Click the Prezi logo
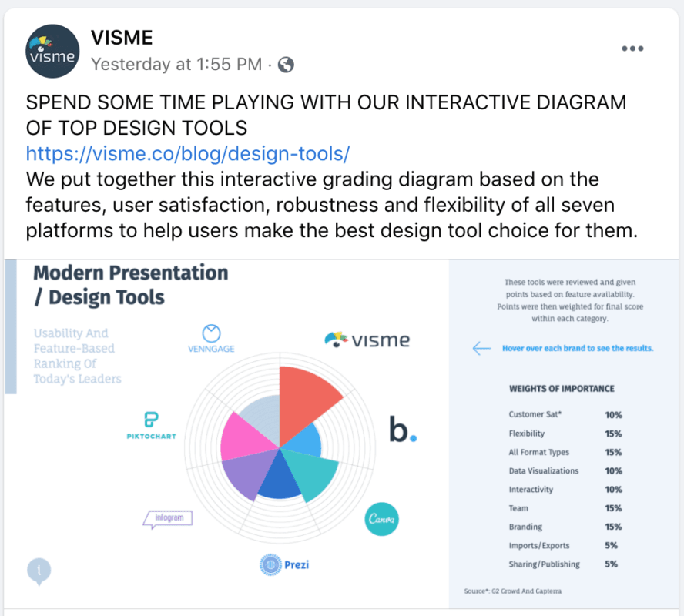 pos(285,565)
